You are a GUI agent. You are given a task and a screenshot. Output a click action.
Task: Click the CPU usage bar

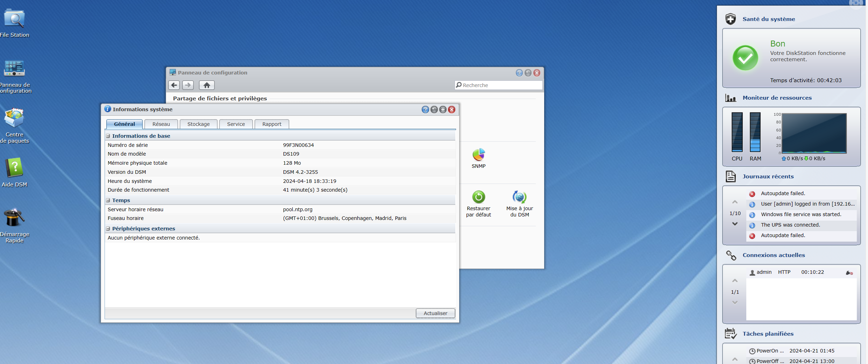[x=737, y=132]
